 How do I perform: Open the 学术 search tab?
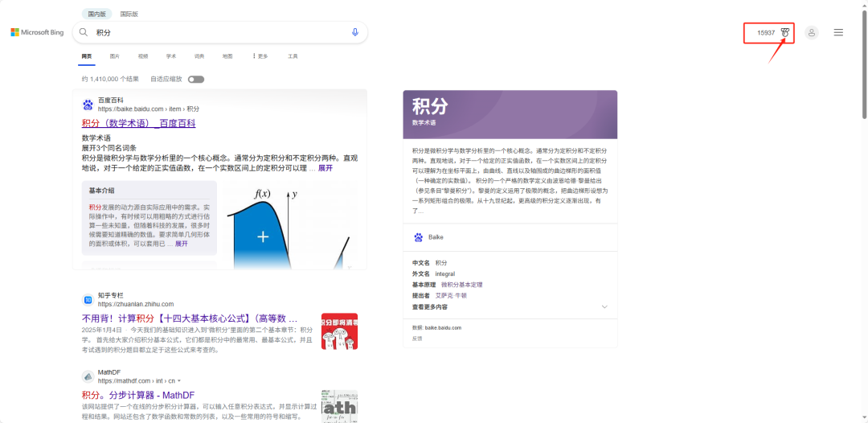point(171,56)
